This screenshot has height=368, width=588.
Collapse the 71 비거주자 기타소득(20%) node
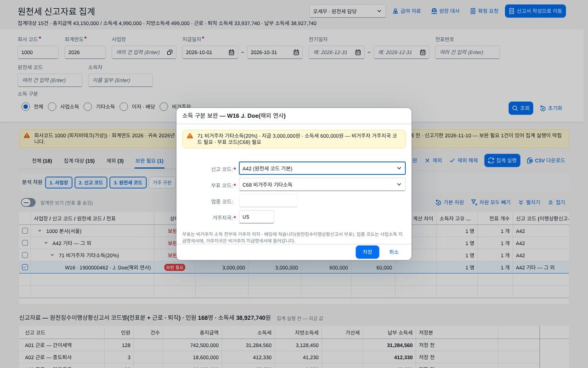(x=52, y=255)
